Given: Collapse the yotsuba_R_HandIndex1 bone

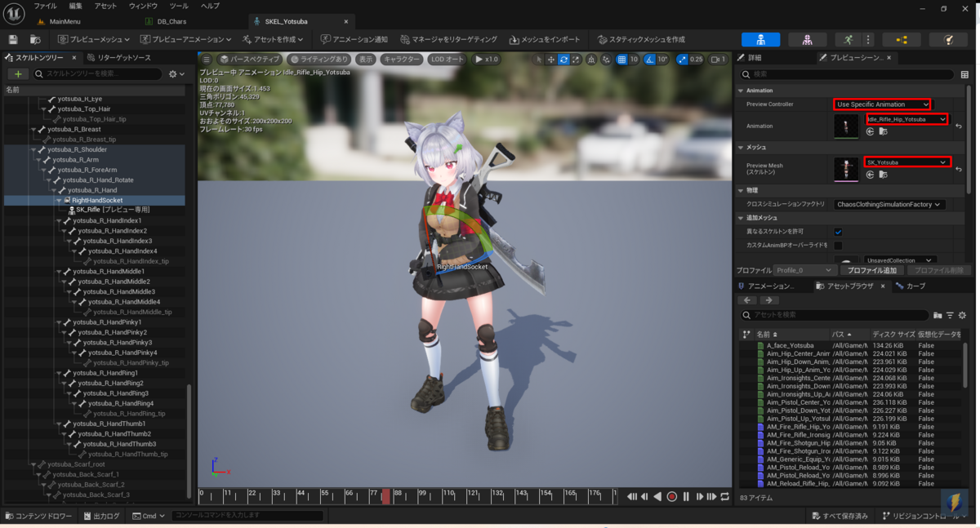Looking at the screenshot, I should (60, 220).
